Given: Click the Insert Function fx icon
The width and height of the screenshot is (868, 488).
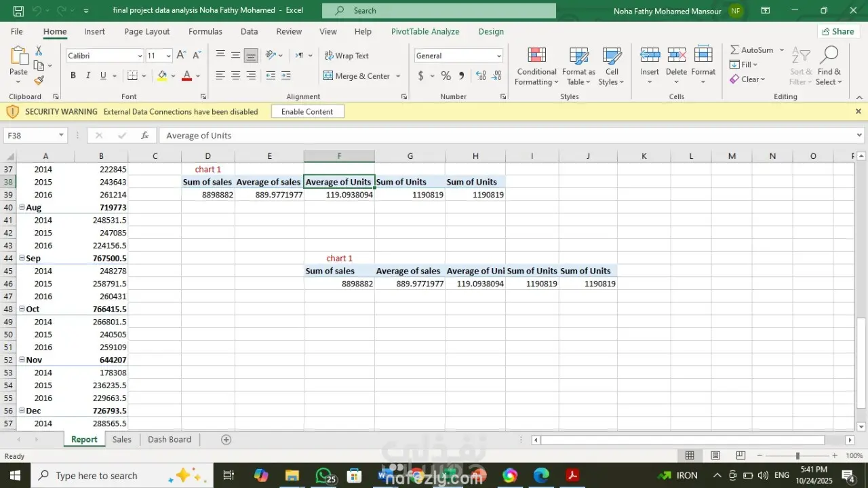Looking at the screenshot, I should click(x=144, y=135).
